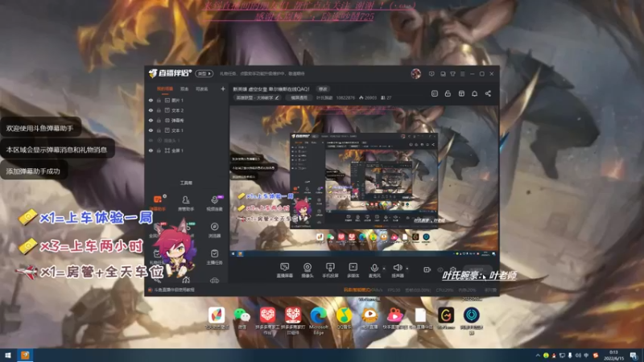The image size is (644, 362).
Task: Add a 摄像头 camera source
Action: tap(308, 270)
